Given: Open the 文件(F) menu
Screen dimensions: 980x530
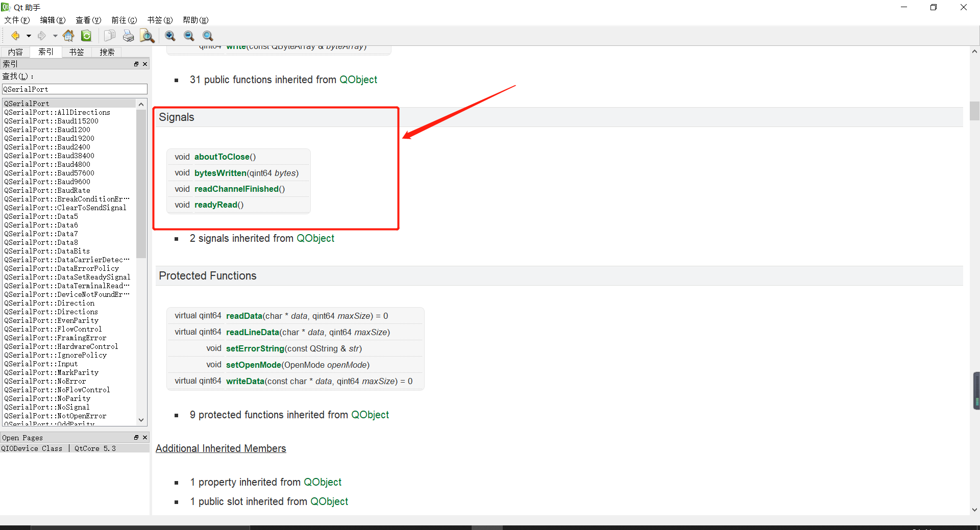Looking at the screenshot, I should 17,20.
